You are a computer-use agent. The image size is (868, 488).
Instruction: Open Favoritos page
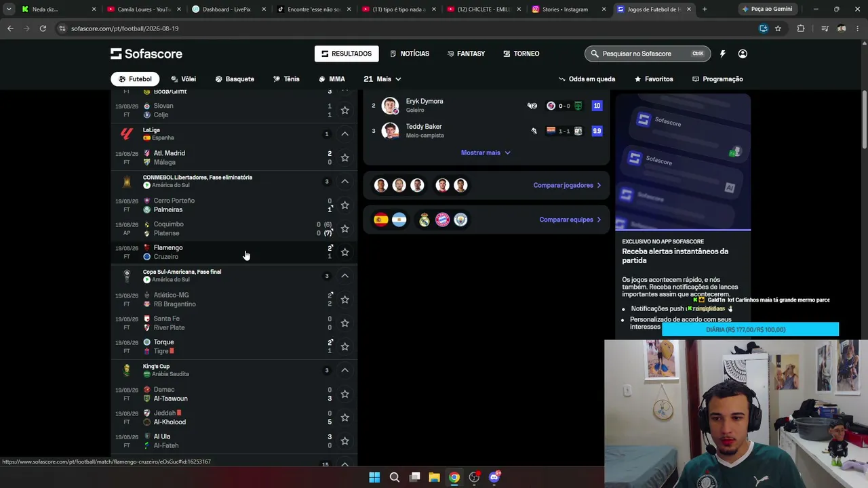(654, 79)
